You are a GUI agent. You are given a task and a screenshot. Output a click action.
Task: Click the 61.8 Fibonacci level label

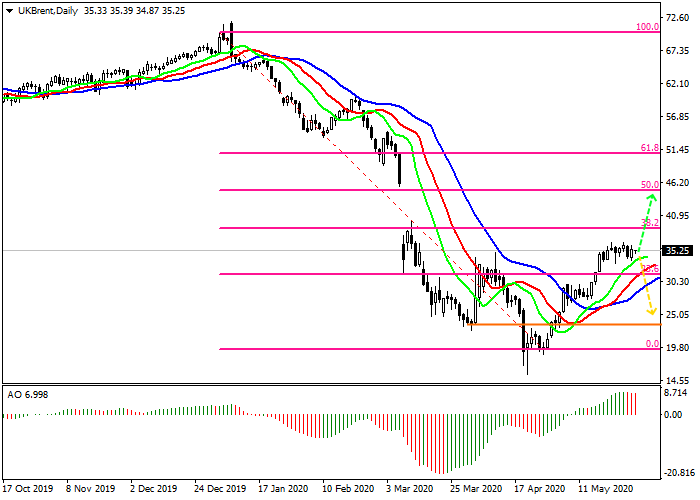point(648,148)
